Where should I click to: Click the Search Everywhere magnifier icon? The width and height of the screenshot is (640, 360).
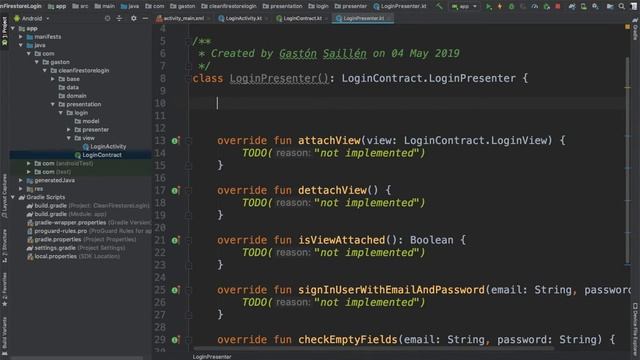click(621, 6)
